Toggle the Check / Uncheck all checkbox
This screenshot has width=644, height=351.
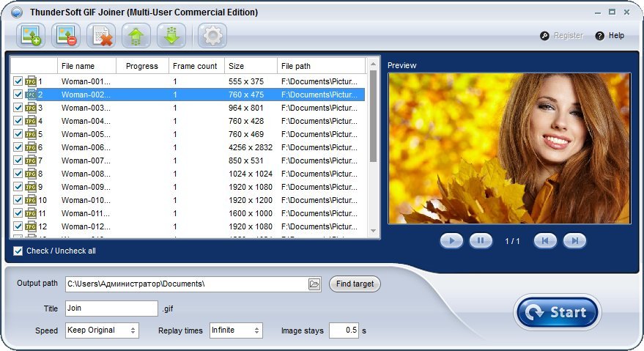click(18, 251)
